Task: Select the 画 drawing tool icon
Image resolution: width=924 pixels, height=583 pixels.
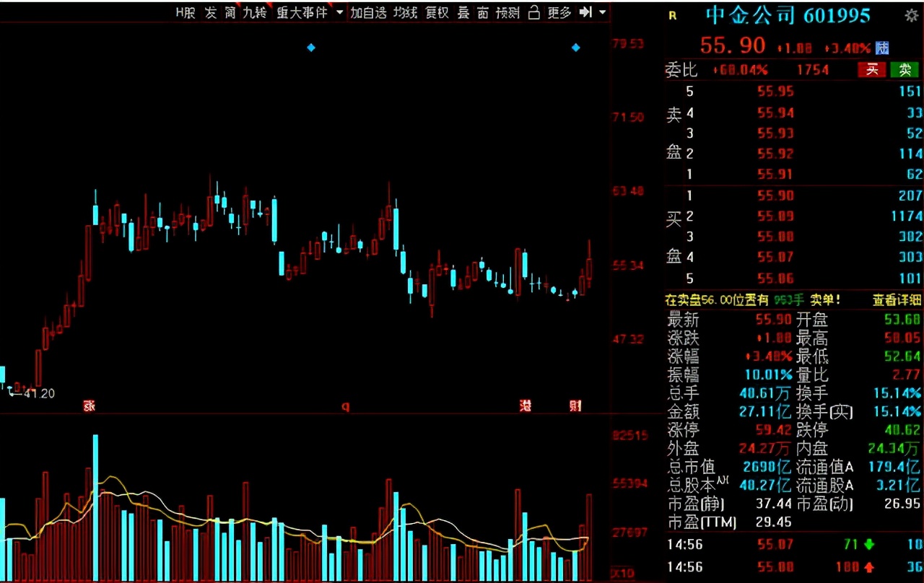Action: [483, 12]
